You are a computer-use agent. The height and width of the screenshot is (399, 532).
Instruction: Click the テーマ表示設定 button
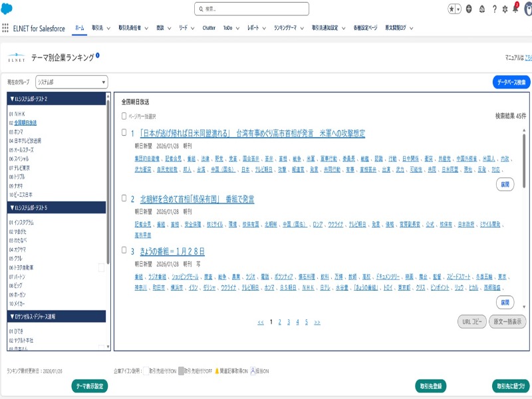coord(90,386)
